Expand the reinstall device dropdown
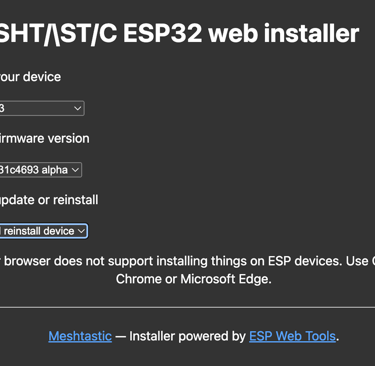Screen dimensions: 375x366 44,231
